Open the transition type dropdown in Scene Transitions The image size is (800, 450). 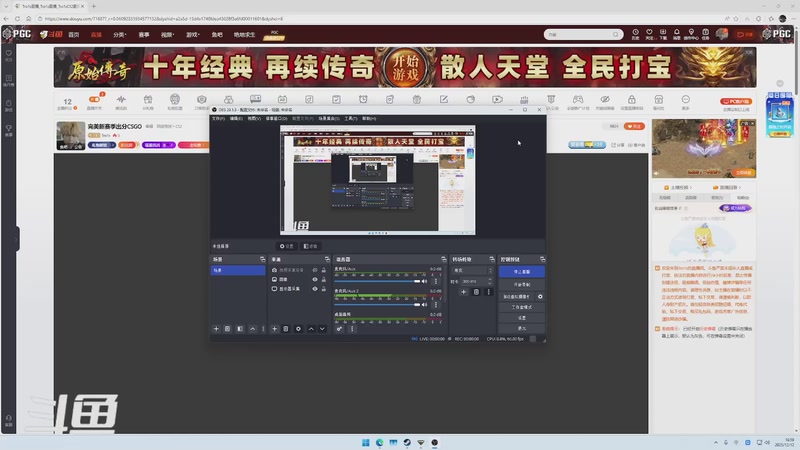(x=472, y=270)
